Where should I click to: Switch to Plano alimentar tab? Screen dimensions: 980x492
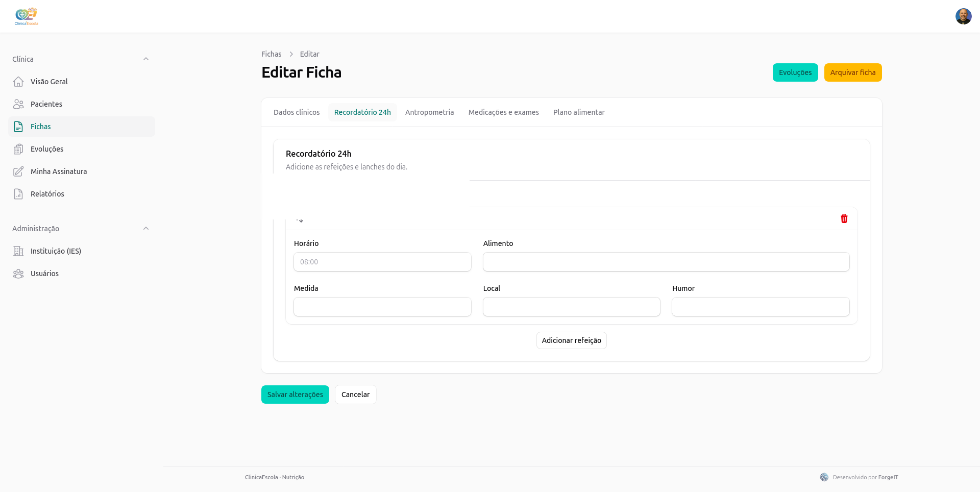click(579, 112)
